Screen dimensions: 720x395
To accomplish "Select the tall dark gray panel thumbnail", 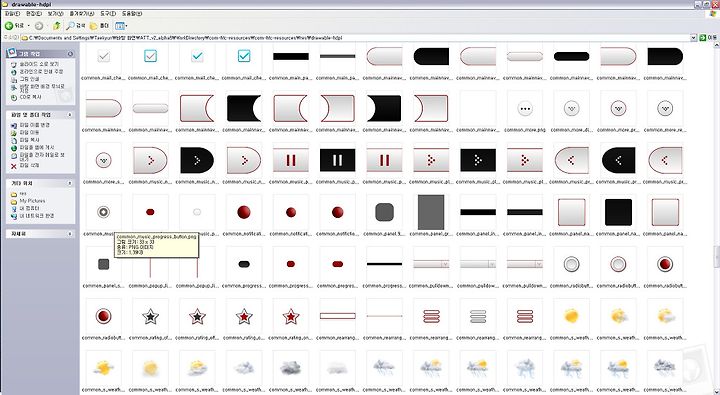I will (431, 212).
